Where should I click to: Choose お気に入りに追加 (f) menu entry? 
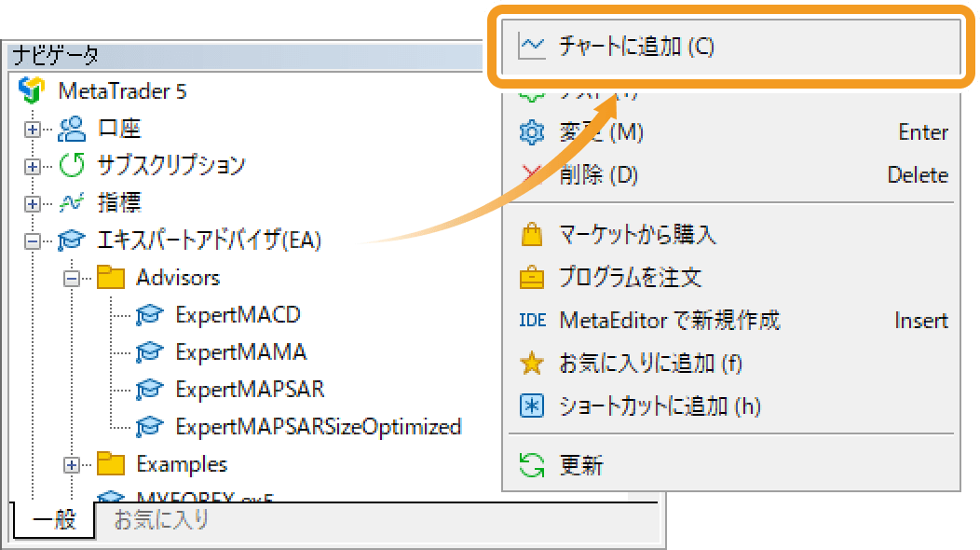coord(731,363)
